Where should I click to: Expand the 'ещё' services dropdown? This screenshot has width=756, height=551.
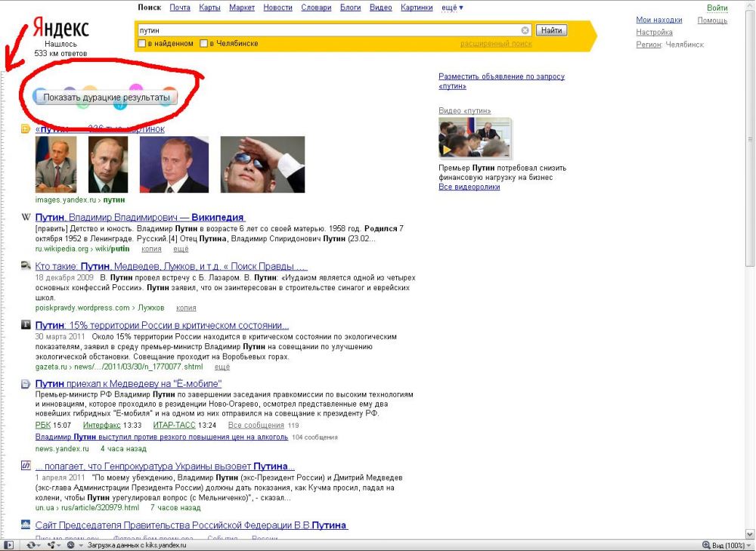(452, 8)
